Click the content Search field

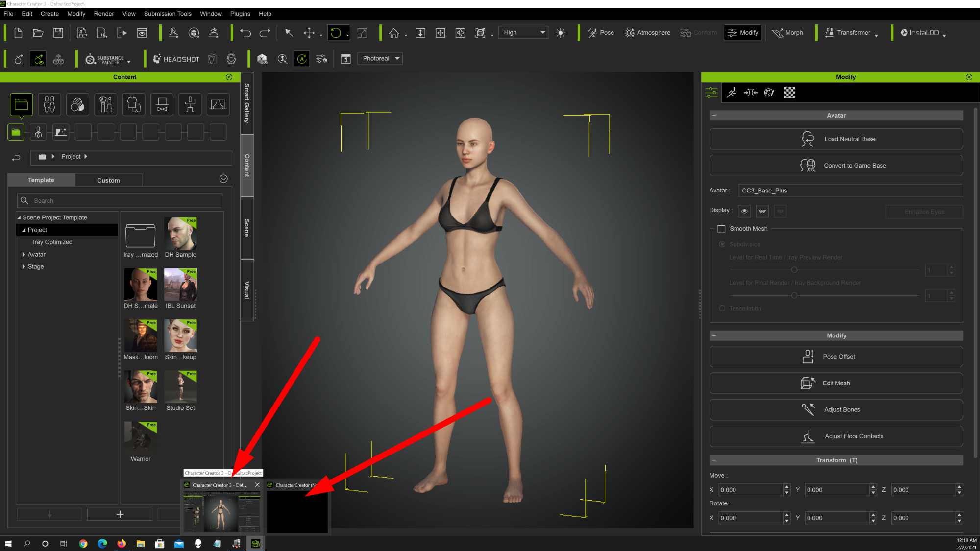click(120, 201)
